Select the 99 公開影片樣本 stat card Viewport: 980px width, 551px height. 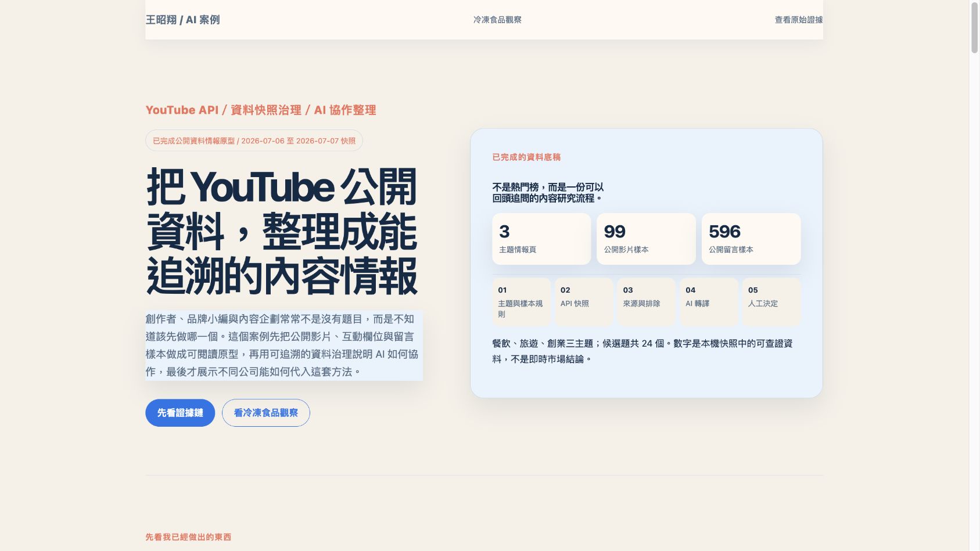pos(646,239)
